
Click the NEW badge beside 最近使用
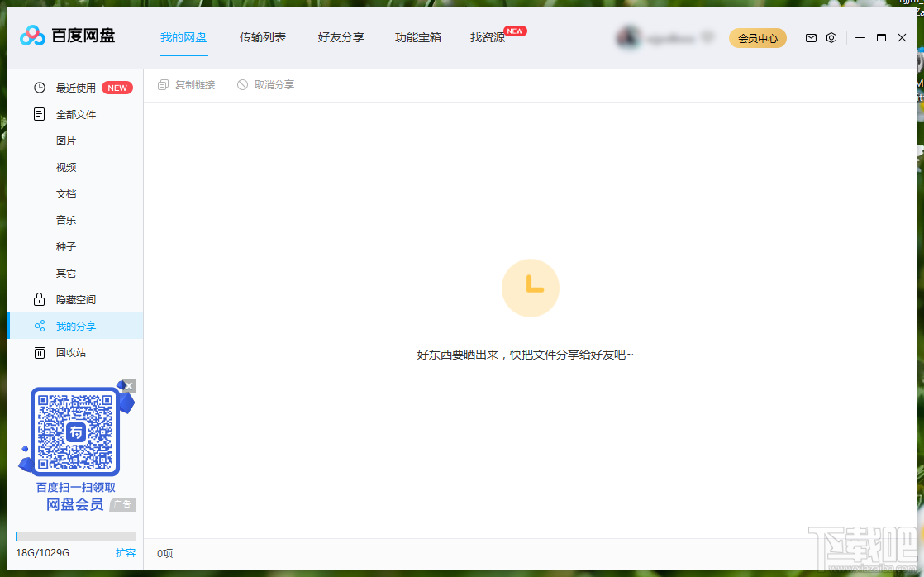117,88
